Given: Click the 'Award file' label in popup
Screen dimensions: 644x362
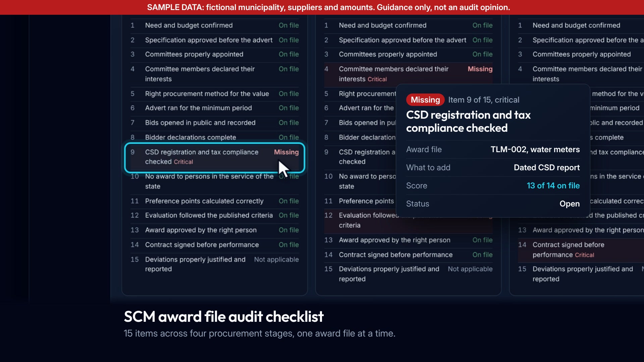Looking at the screenshot, I should [424, 149].
